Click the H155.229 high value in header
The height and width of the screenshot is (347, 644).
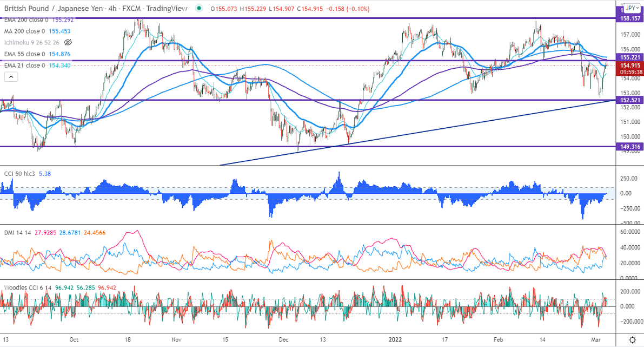(x=253, y=9)
